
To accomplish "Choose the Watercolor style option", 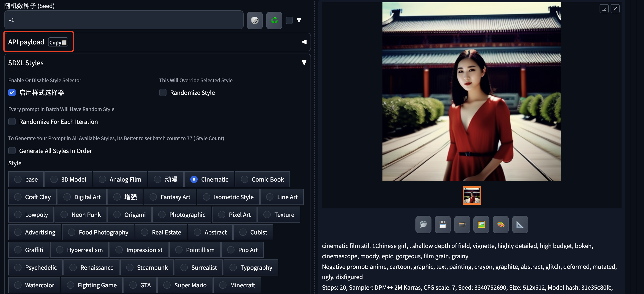I will point(18,285).
